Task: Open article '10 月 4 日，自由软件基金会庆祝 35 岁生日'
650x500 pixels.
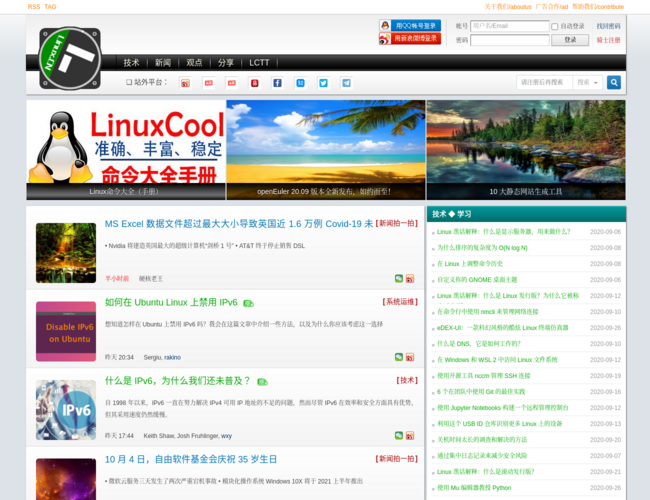Action: coord(191,459)
